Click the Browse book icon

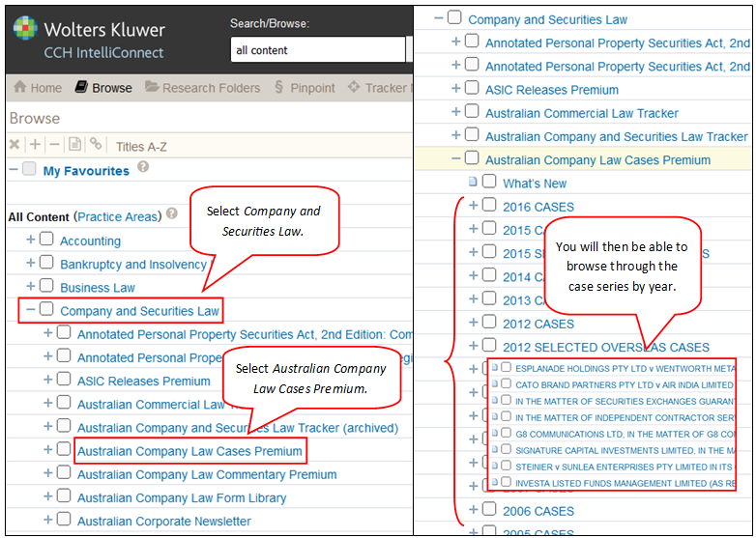[x=81, y=87]
